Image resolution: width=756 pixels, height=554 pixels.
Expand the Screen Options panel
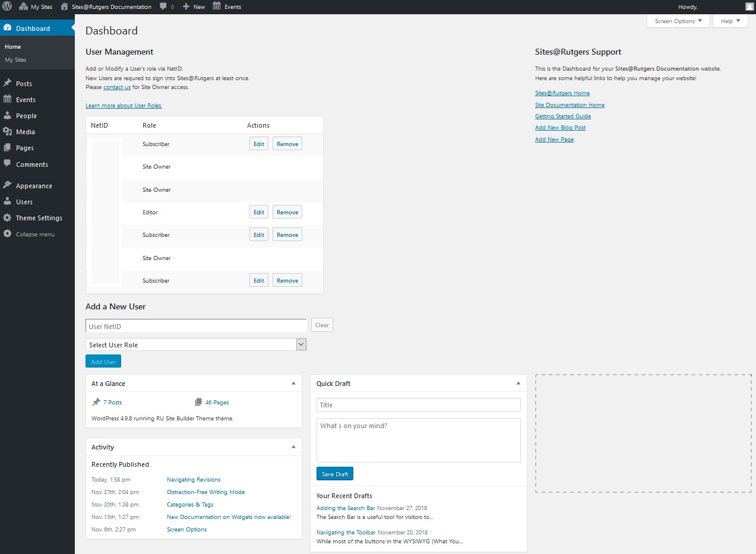click(x=678, y=21)
